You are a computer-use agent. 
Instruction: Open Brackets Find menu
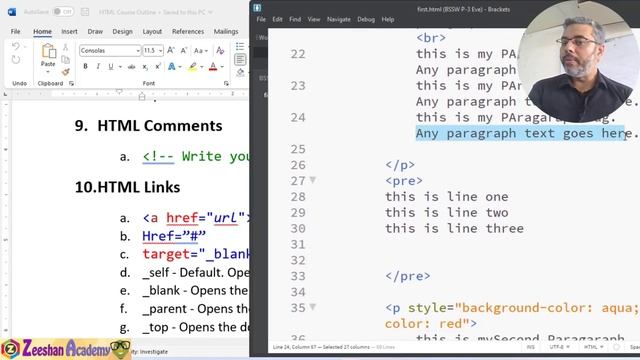tap(295, 19)
